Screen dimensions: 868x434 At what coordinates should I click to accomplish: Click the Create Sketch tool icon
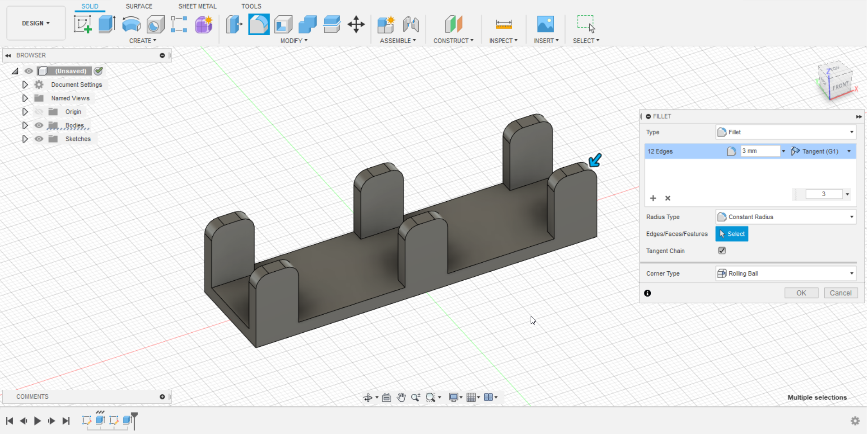tap(83, 24)
